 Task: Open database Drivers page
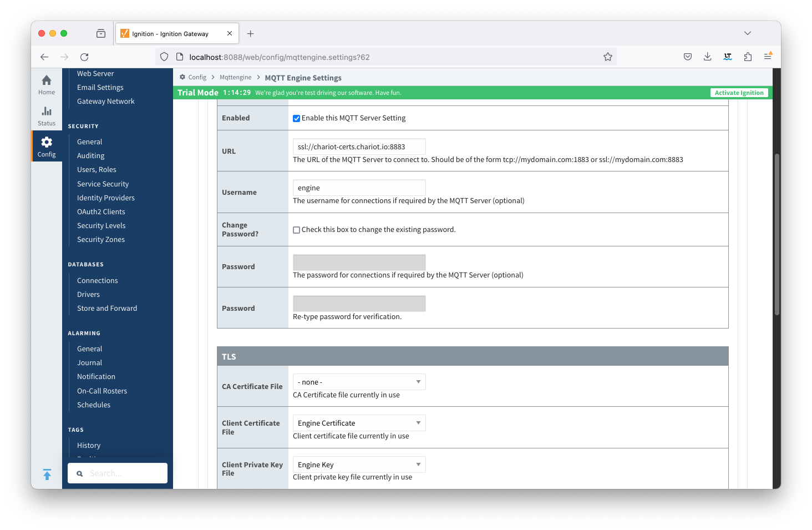tap(89, 294)
